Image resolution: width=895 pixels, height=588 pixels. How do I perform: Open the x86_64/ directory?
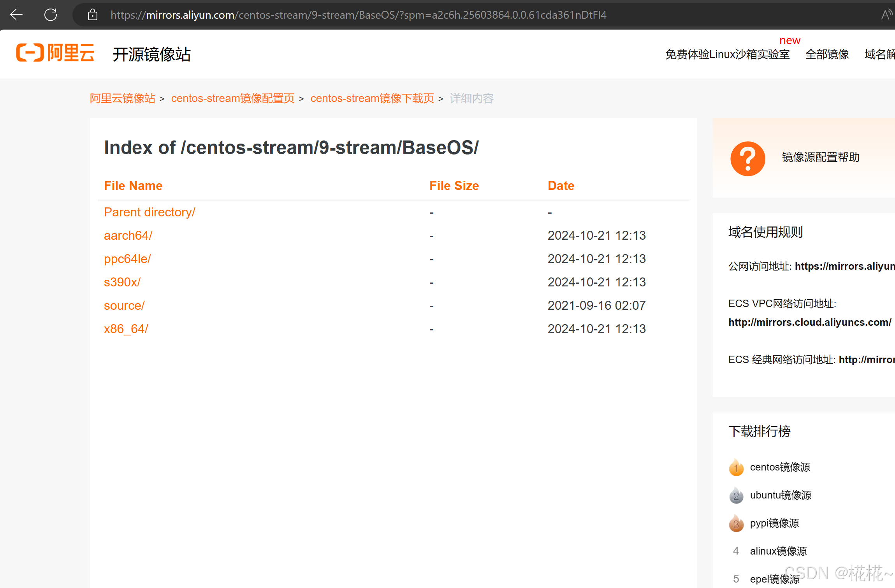point(126,329)
